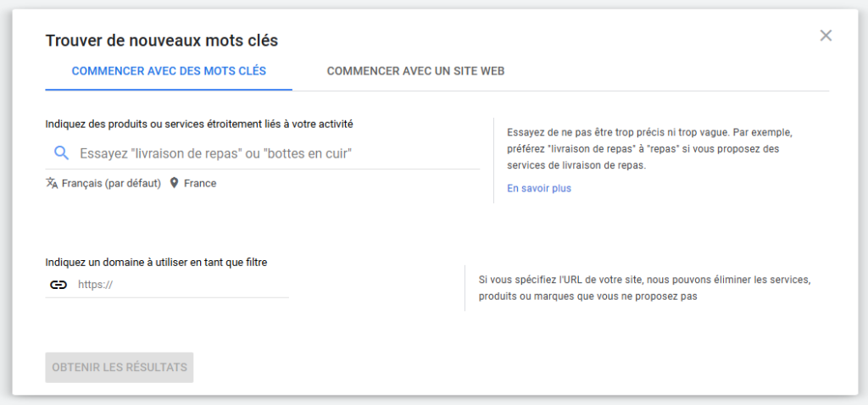Click the Indiquez un domaine à utiliser label
This screenshot has width=868, height=405.
(157, 263)
